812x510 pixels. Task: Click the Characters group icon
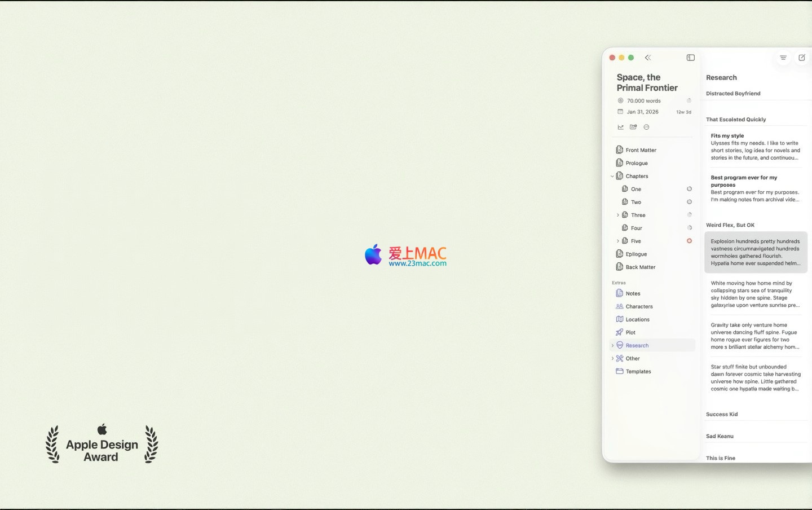pyautogui.click(x=620, y=306)
